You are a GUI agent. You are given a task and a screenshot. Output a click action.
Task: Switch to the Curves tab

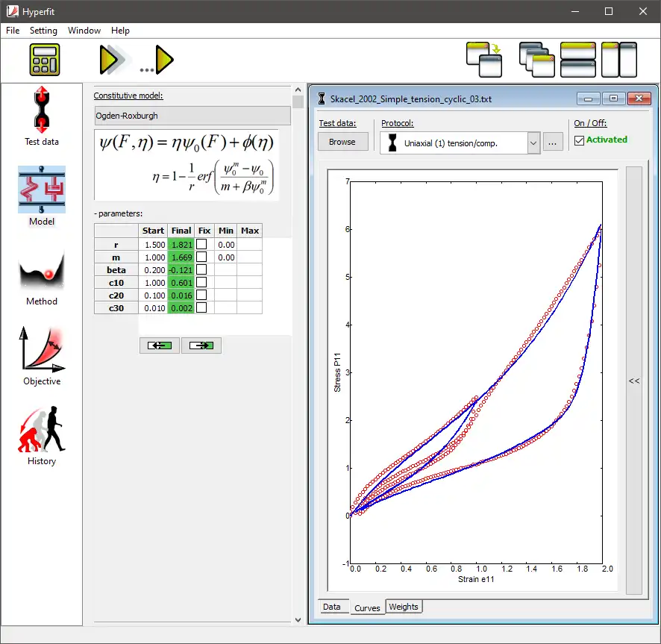point(367,607)
